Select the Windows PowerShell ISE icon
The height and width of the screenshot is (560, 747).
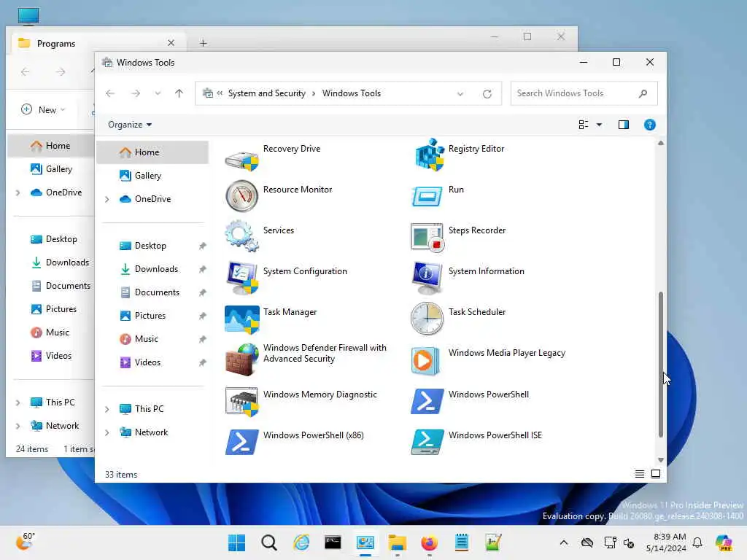point(427,442)
